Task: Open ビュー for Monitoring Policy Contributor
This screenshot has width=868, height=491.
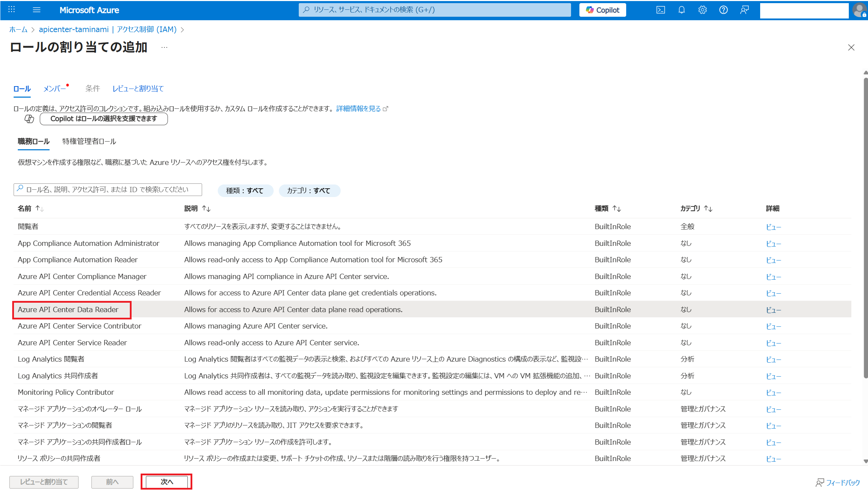Action: [773, 393]
